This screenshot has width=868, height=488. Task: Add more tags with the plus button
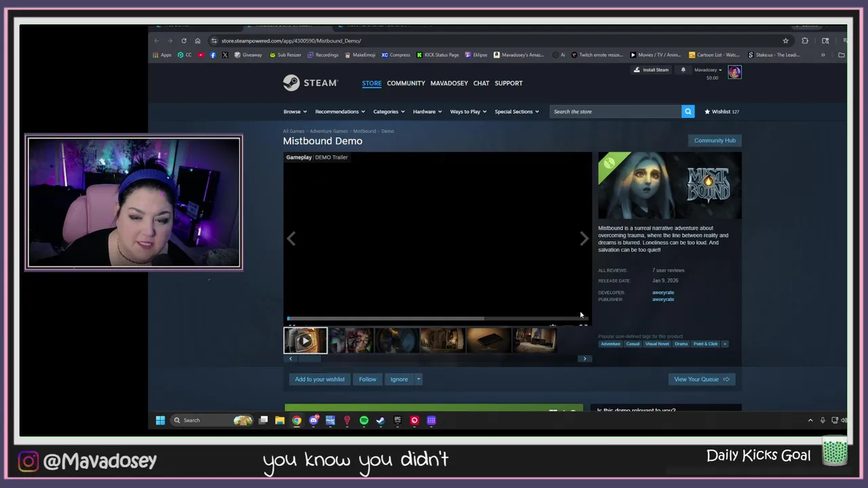point(724,344)
